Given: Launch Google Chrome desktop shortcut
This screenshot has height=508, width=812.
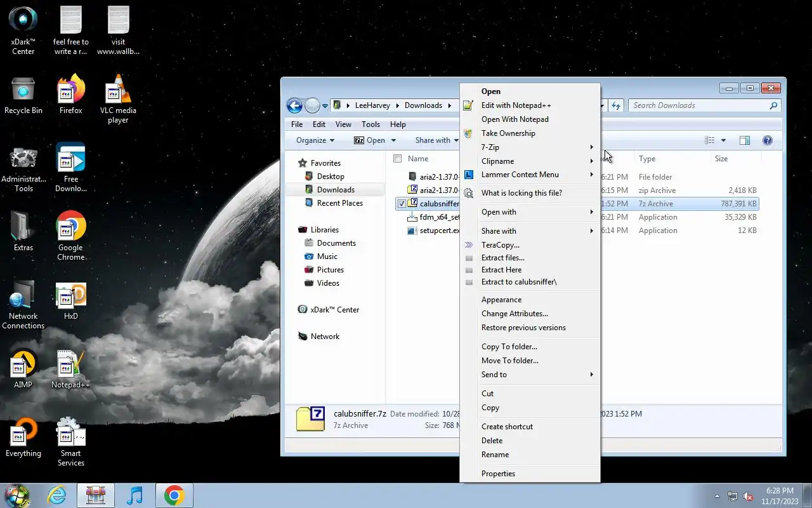Looking at the screenshot, I should tap(71, 236).
